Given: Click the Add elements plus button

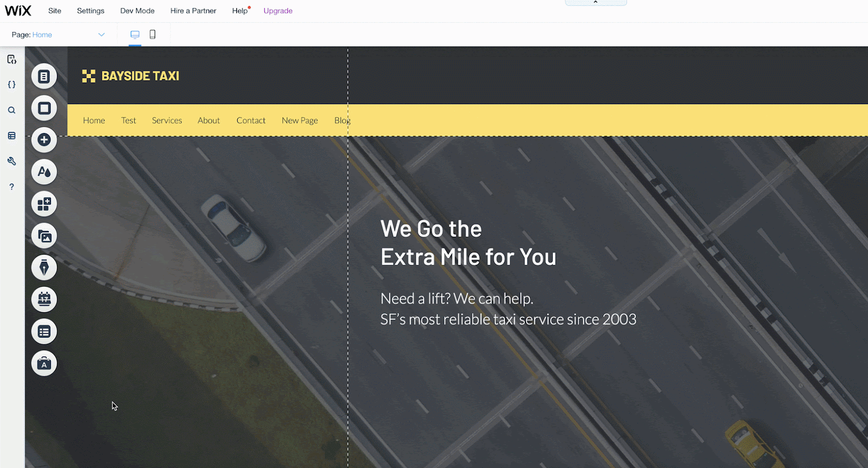Looking at the screenshot, I should point(44,140).
